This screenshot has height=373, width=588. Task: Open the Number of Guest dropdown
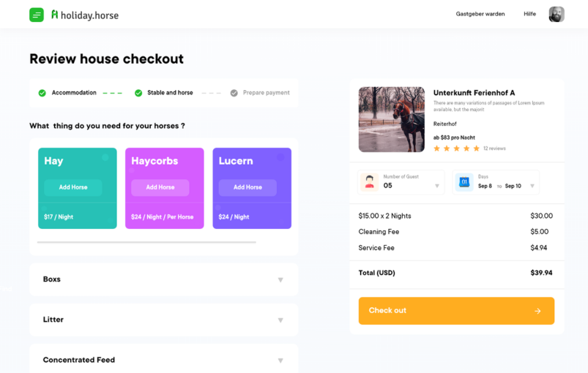437,186
